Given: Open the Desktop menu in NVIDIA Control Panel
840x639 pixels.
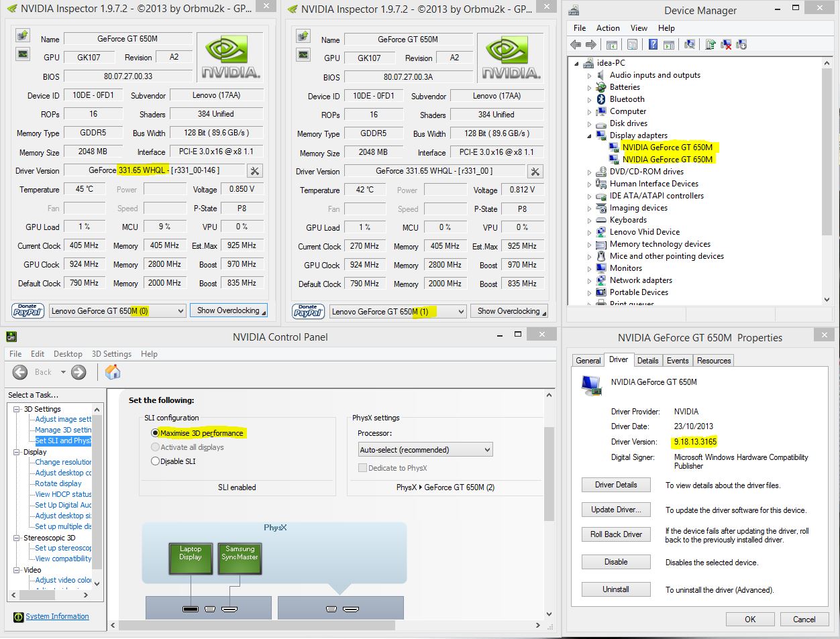Looking at the screenshot, I should coord(68,354).
